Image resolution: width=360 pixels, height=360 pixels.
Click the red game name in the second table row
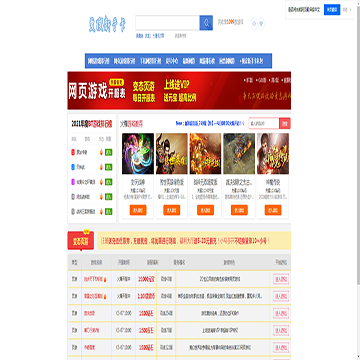pos(93,296)
